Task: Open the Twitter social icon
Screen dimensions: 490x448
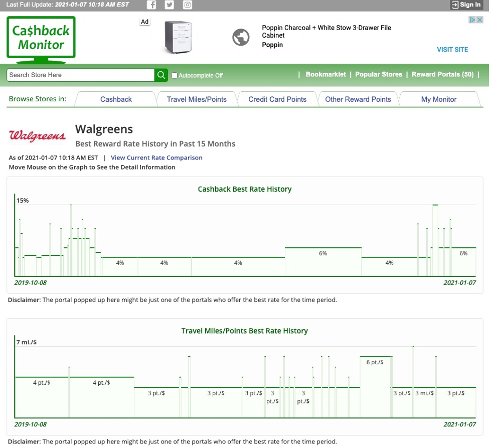Action: tap(170, 5)
